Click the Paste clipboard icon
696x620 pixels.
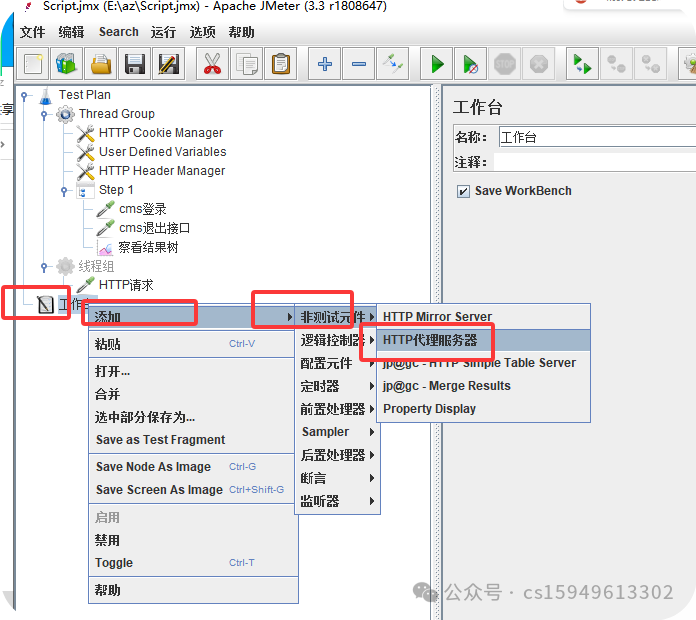pos(280,64)
